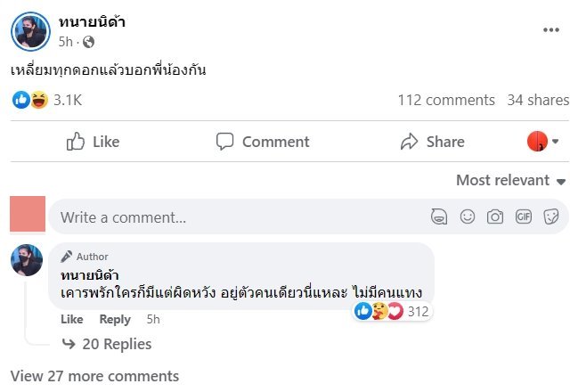Click the avatar sticker icon in comment box

point(439,216)
